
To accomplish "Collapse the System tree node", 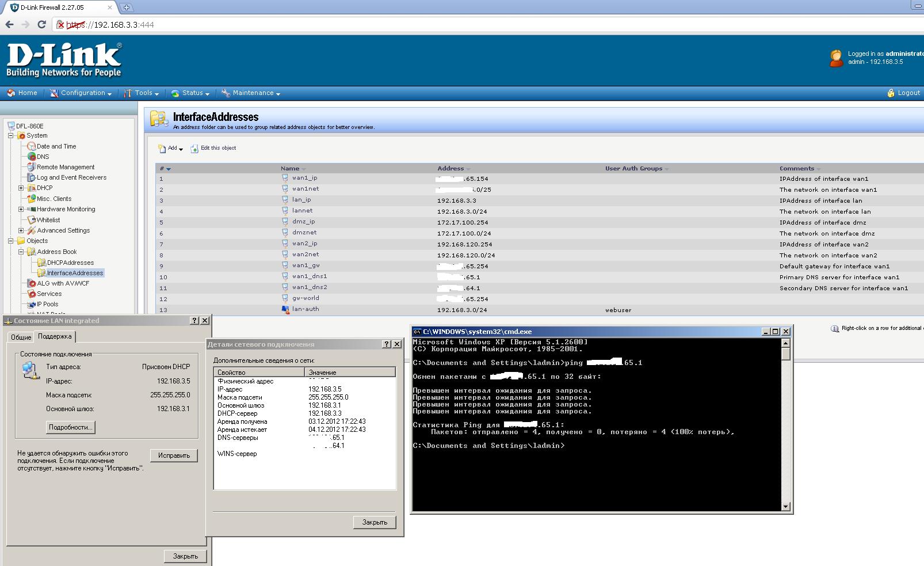I will pos(10,136).
